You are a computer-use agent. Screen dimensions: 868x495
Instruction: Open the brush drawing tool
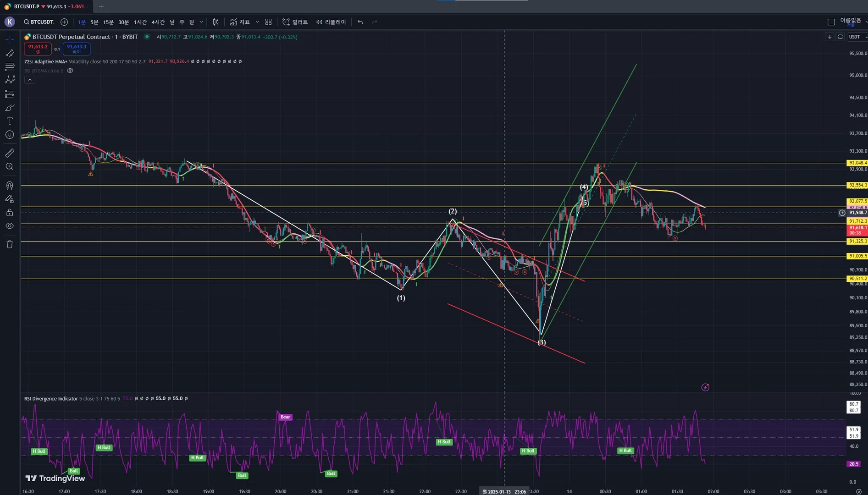pyautogui.click(x=10, y=108)
